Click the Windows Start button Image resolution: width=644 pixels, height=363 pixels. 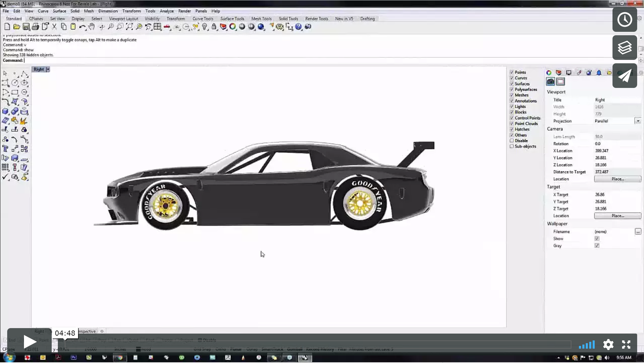[9, 358]
